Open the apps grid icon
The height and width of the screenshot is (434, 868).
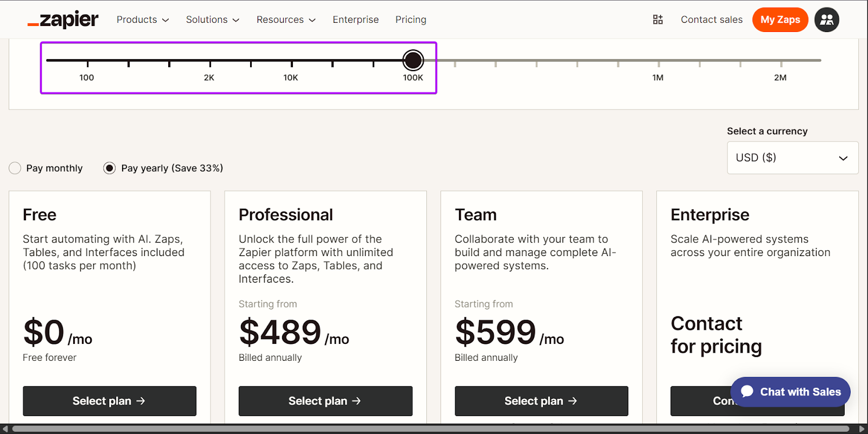tap(658, 20)
